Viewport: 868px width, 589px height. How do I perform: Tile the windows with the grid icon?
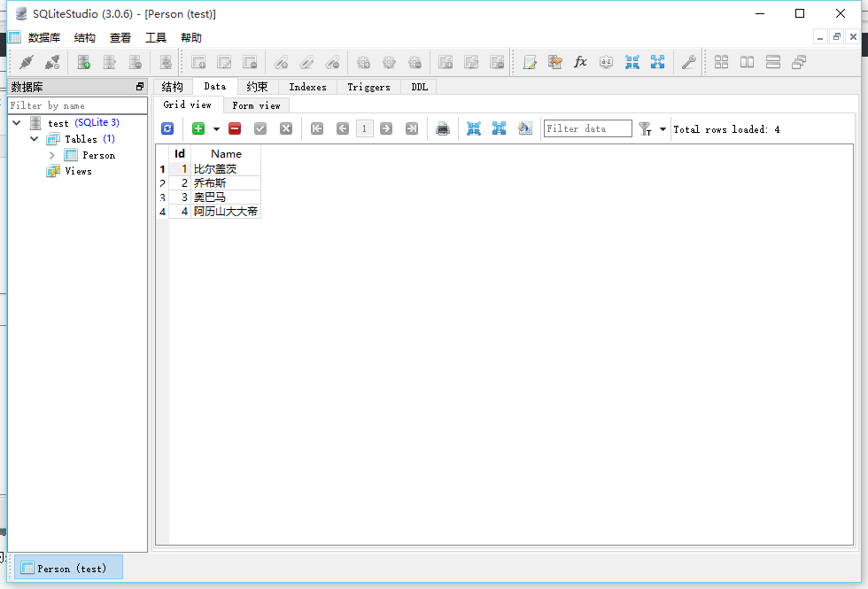pos(721,62)
